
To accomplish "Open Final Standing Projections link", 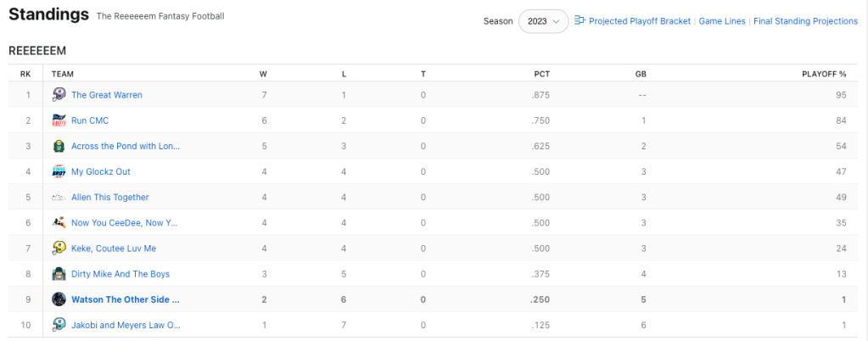I will pyautogui.click(x=805, y=21).
